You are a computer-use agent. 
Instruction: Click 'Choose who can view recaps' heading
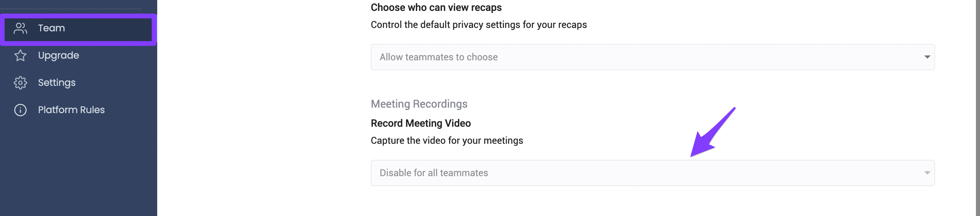(436, 7)
